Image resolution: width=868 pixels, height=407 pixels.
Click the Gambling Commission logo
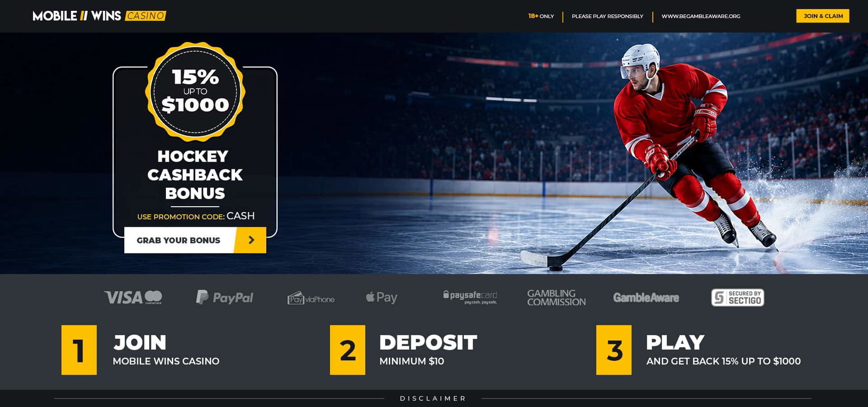pyautogui.click(x=557, y=297)
